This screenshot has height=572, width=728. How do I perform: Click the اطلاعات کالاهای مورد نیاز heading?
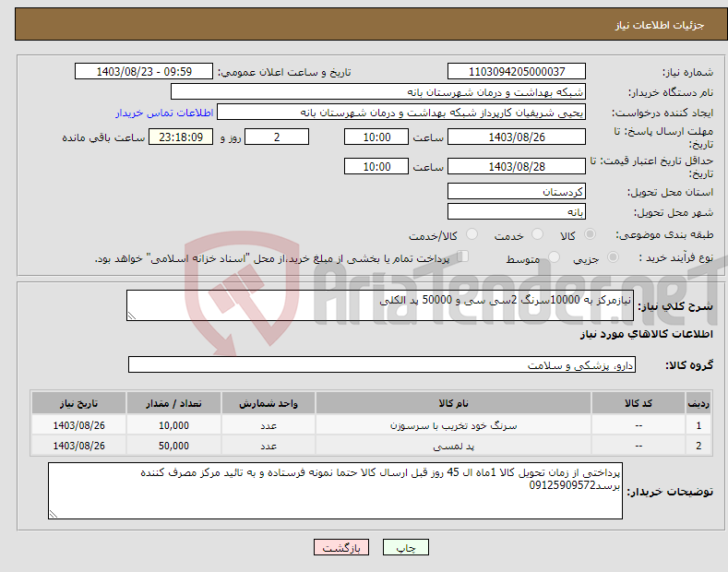646,334
